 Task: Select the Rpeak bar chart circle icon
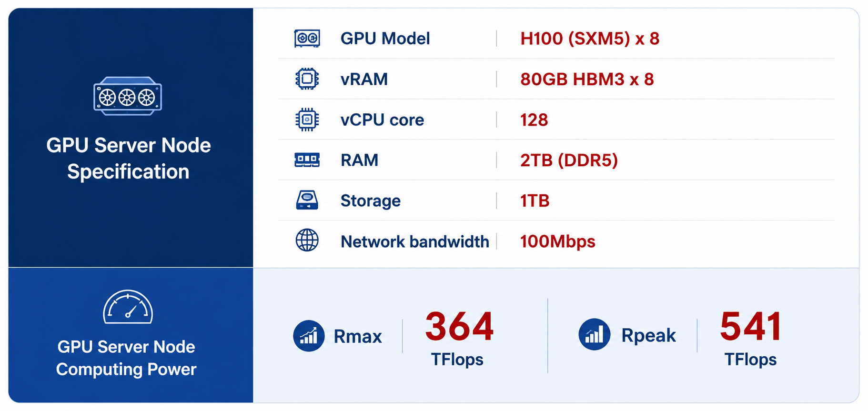pos(594,334)
